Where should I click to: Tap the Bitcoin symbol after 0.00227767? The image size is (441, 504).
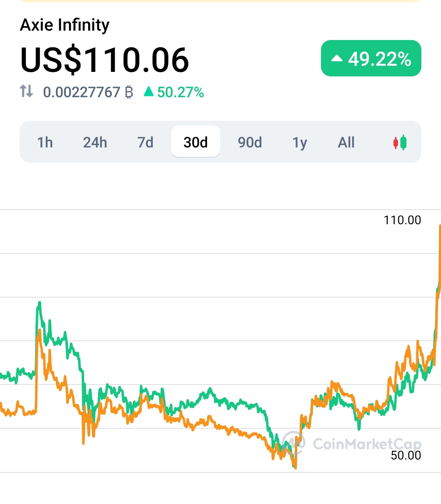pos(129,92)
